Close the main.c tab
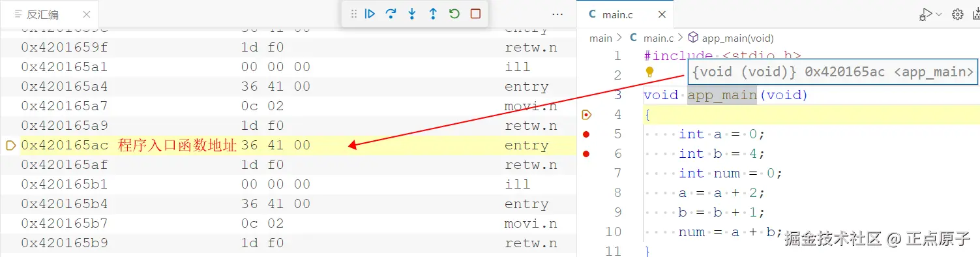The image size is (980, 257). click(x=662, y=14)
